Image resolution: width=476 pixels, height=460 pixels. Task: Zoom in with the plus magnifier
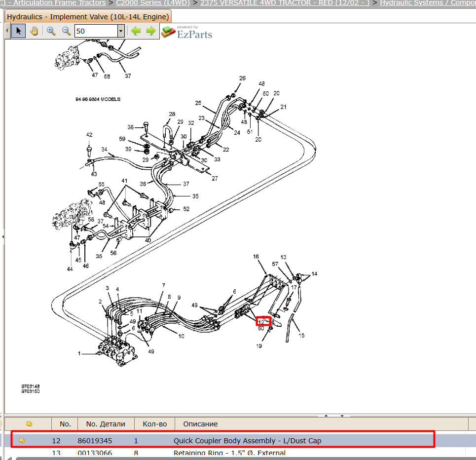[51, 31]
